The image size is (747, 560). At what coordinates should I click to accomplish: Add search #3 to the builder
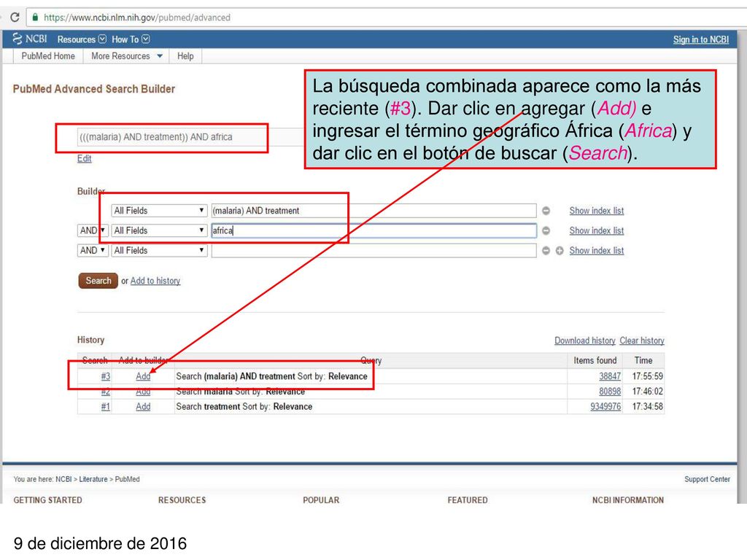(143, 376)
